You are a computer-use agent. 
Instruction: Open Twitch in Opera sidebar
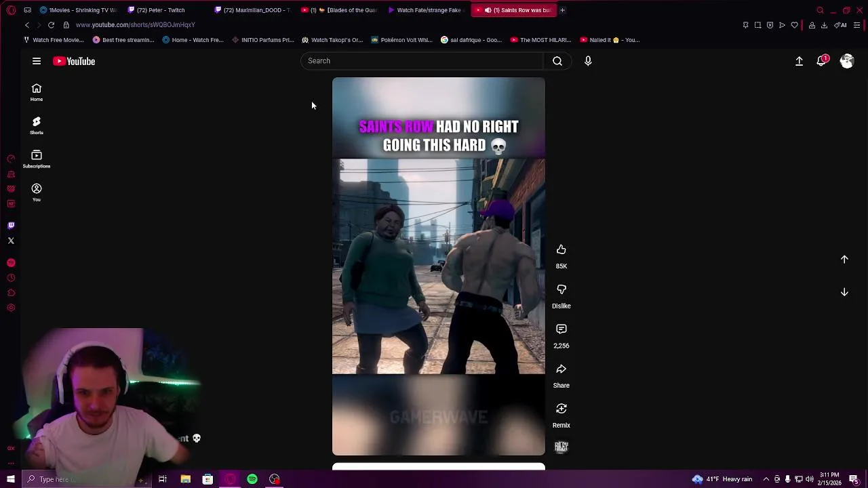11,225
